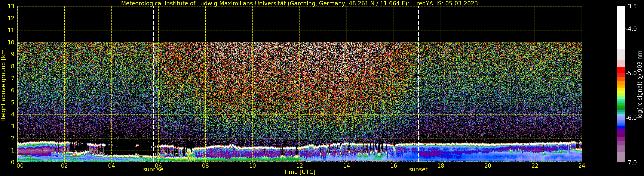Pick the green segment of the colorbar

(x=621, y=107)
